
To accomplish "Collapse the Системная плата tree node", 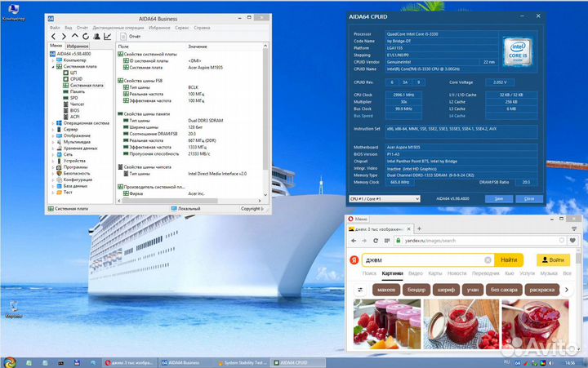I will [53, 66].
